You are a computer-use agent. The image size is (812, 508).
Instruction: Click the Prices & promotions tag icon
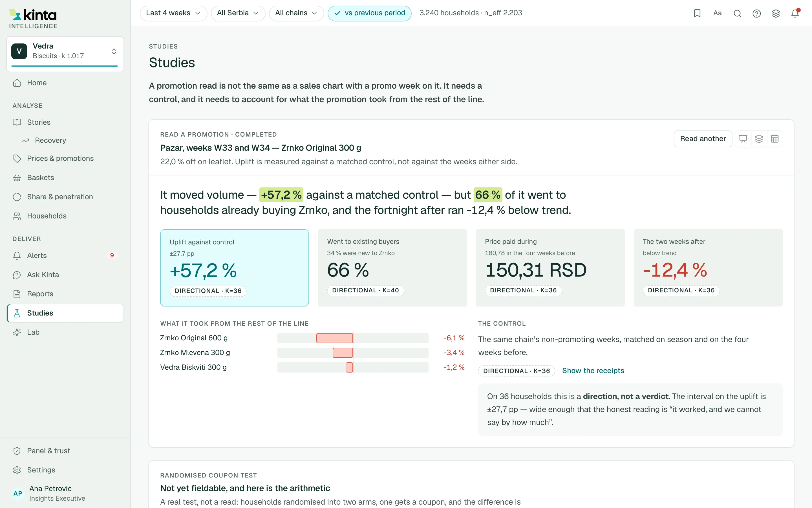17,159
